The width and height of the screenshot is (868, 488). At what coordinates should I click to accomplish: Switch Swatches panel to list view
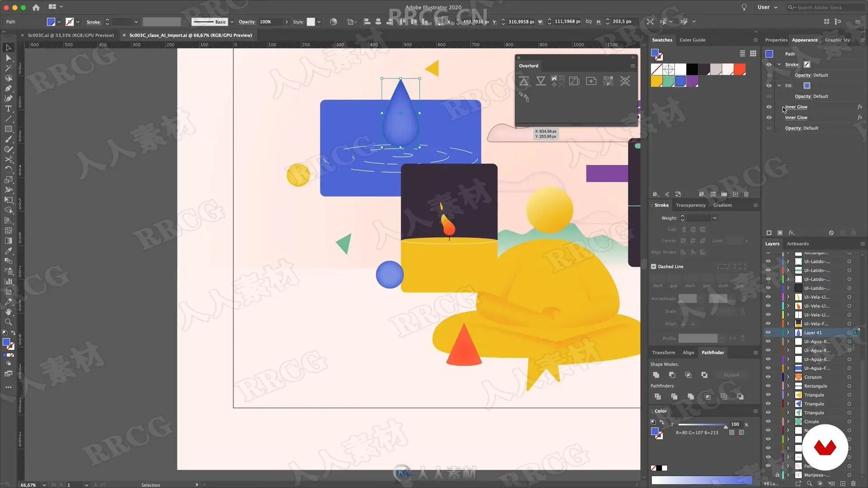tap(742, 53)
